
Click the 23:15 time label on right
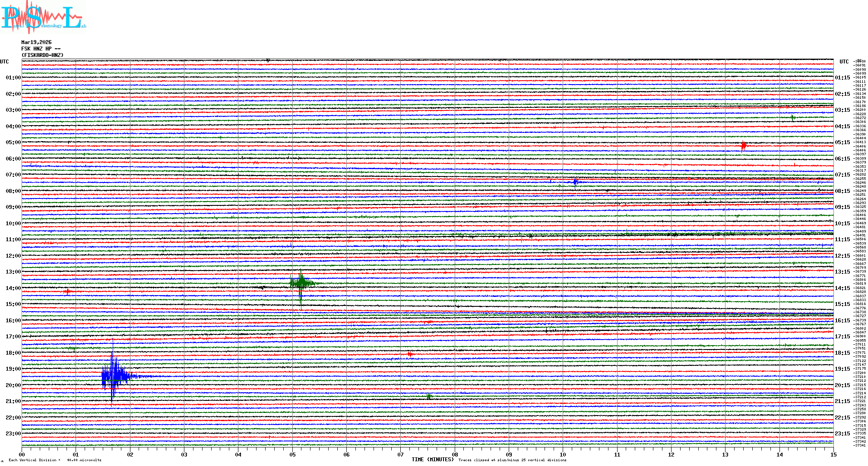point(842,434)
